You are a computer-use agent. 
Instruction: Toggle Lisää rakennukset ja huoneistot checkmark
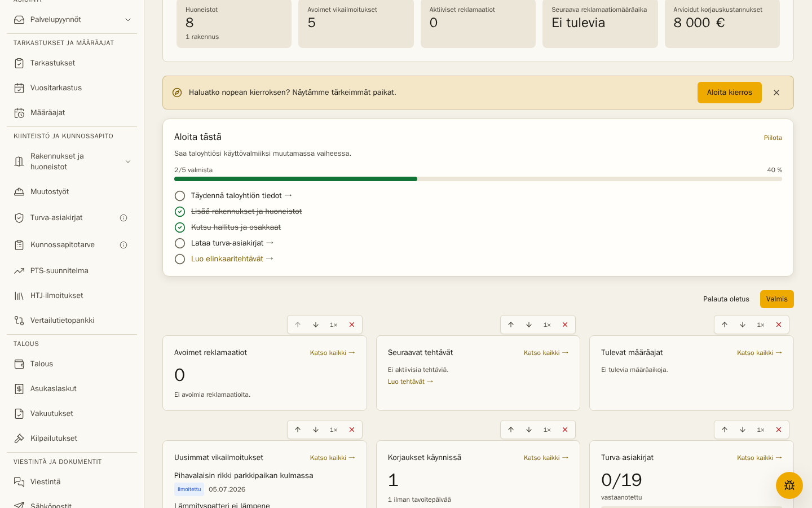click(x=180, y=212)
